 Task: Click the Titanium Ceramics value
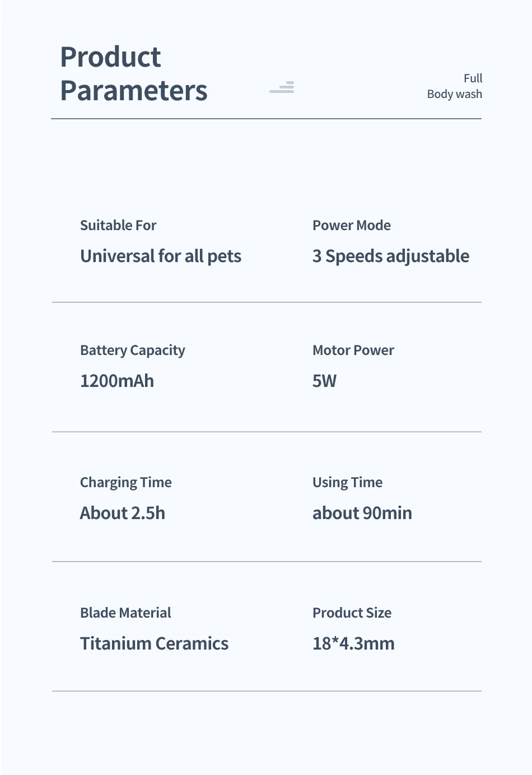(x=154, y=643)
